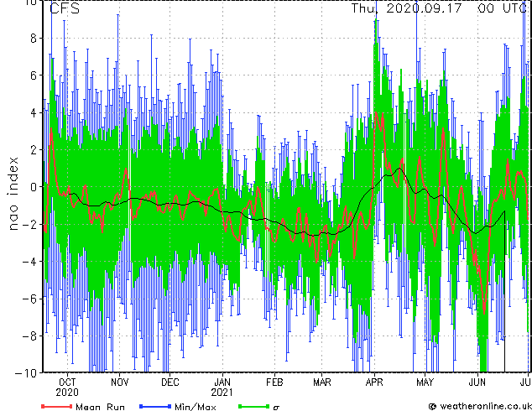The image size is (532, 411).
Task: Click the y-axis value -8
Action: tap(29, 336)
